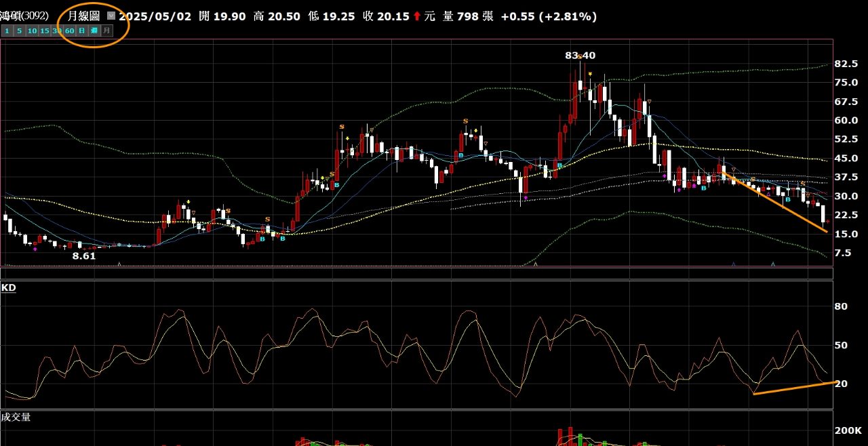Click the date 2025/05/02 in header
868x446 pixels.
click(x=156, y=16)
